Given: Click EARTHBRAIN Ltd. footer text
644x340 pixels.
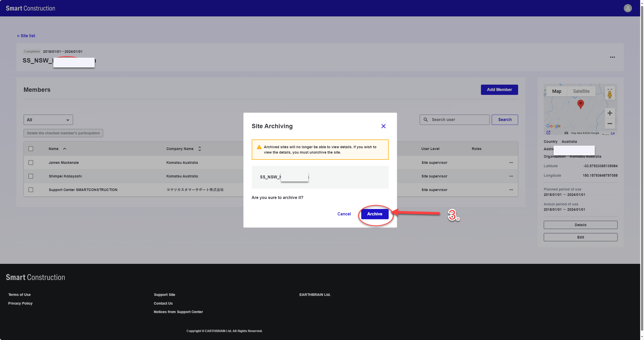Looking at the screenshot, I should click(x=315, y=295).
